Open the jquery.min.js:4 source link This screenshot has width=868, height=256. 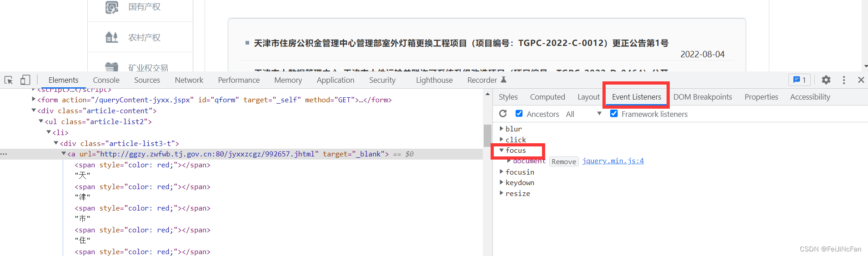pos(613,161)
